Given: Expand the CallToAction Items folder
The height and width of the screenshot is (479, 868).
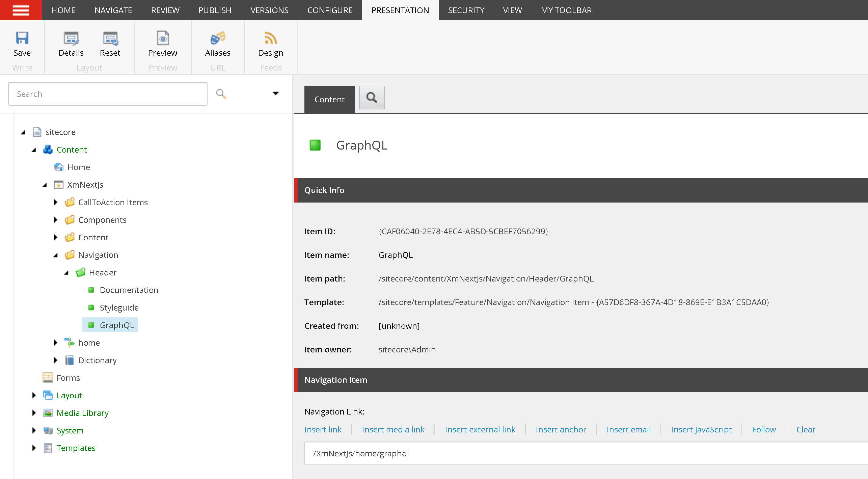Looking at the screenshot, I should point(56,202).
